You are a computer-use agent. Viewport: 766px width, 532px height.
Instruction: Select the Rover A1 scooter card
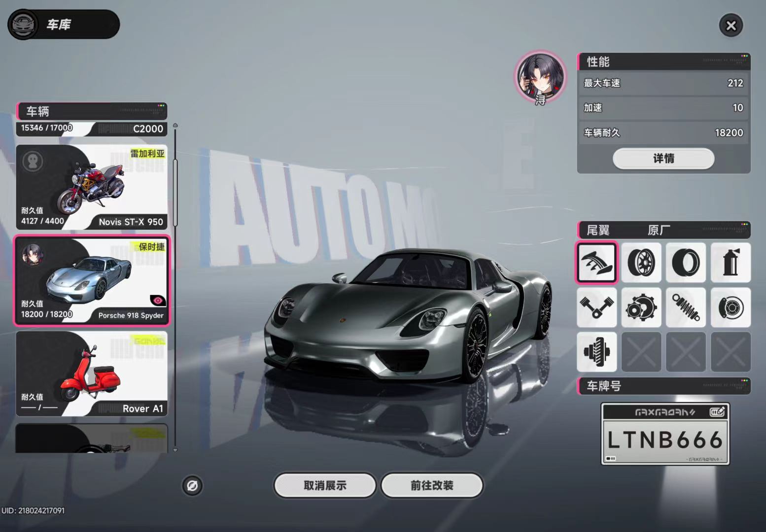tap(92, 373)
